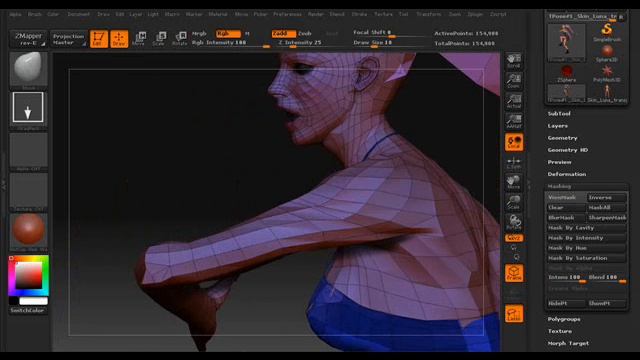The height and width of the screenshot is (360, 640).
Task: Adjust the Rgb Intensity slider
Action: click(231, 43)
